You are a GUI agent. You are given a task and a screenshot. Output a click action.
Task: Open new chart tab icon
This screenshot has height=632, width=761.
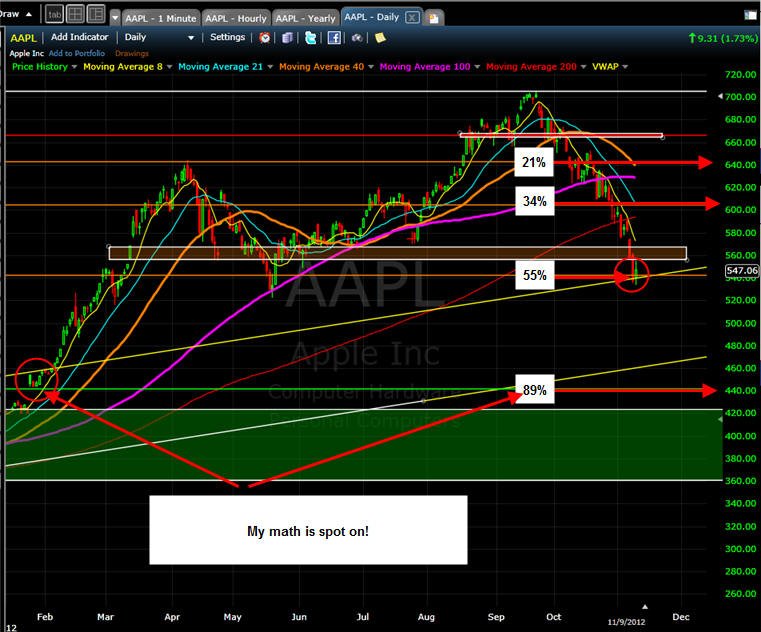click(x=433, y=18)
